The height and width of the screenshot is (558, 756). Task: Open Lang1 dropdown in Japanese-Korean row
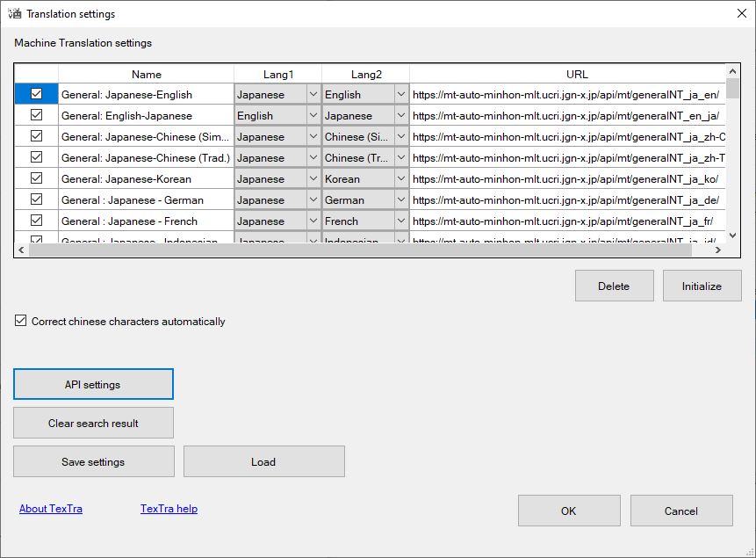coord(313,178)
